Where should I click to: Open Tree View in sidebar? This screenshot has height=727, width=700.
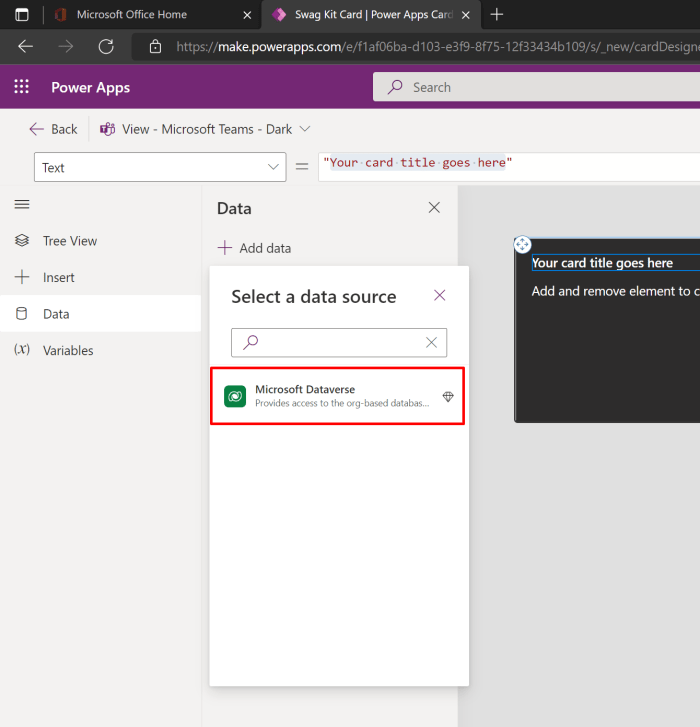[69, 241]
